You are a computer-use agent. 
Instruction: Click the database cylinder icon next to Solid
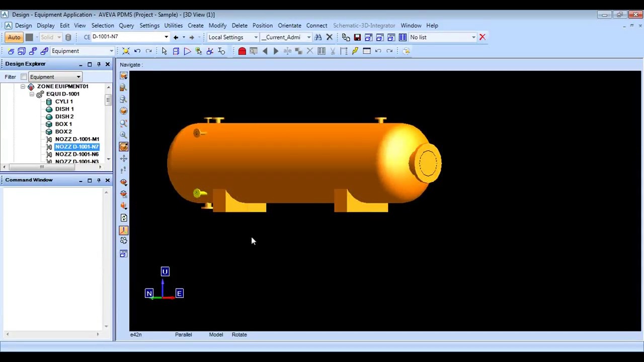click(68, 37)
